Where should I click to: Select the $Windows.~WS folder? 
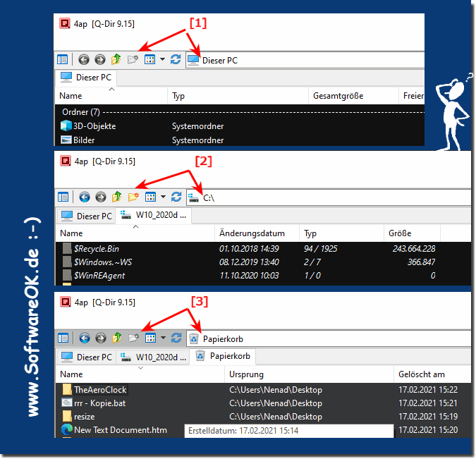click(x=97, y=262)
